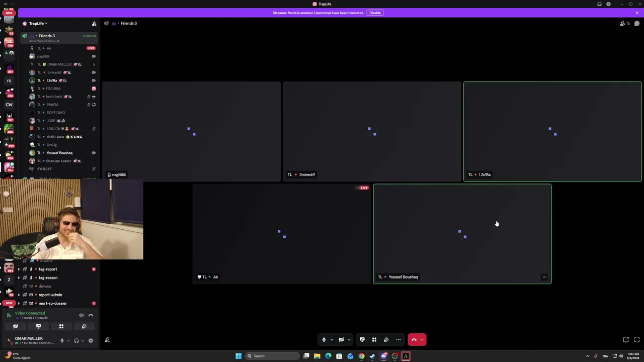The image size is (644, 362).
Task: Open the 3mirech? video tile
Action: click(372, 131)
